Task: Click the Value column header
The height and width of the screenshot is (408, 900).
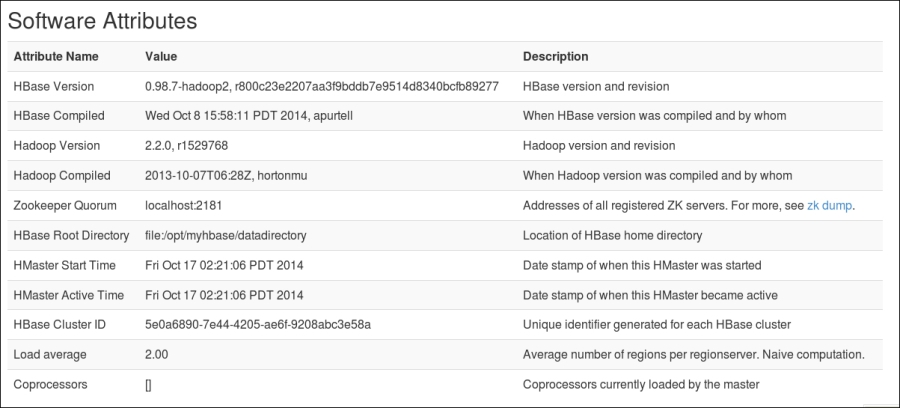Action: (x=161, y=56)
